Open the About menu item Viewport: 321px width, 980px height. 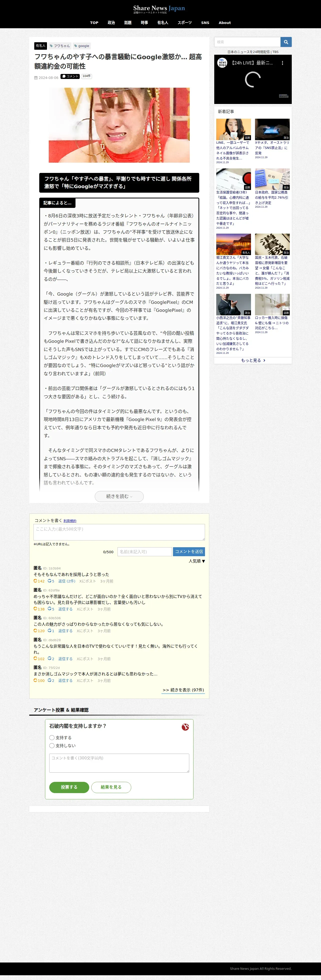[225, 23]
